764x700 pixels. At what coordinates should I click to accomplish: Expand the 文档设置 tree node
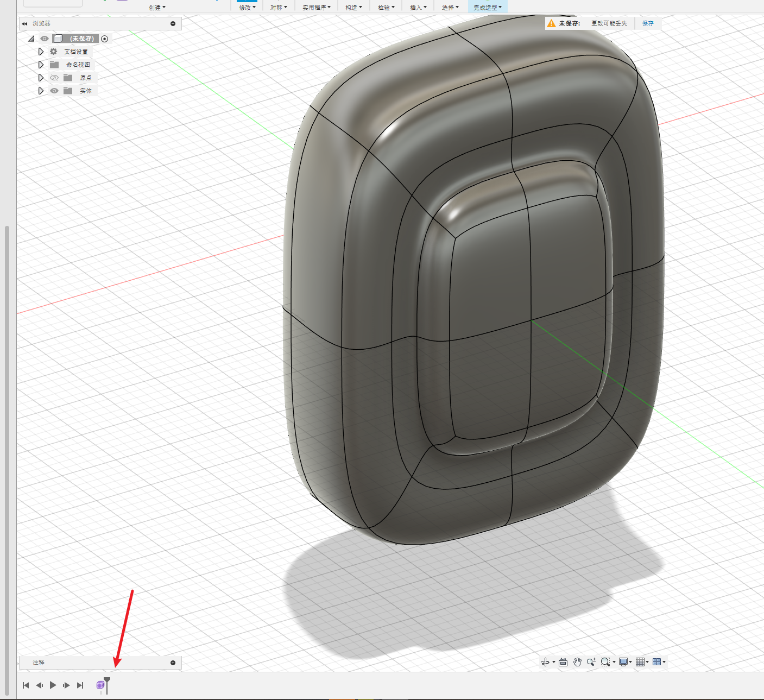click(x=41, y=52)
